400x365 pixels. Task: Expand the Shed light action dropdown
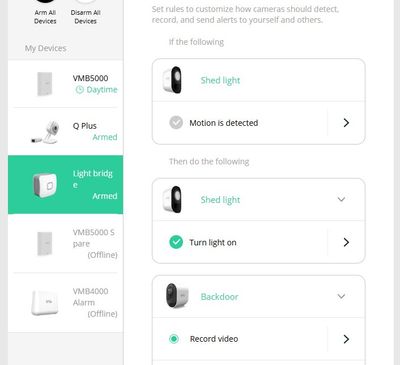341,199
